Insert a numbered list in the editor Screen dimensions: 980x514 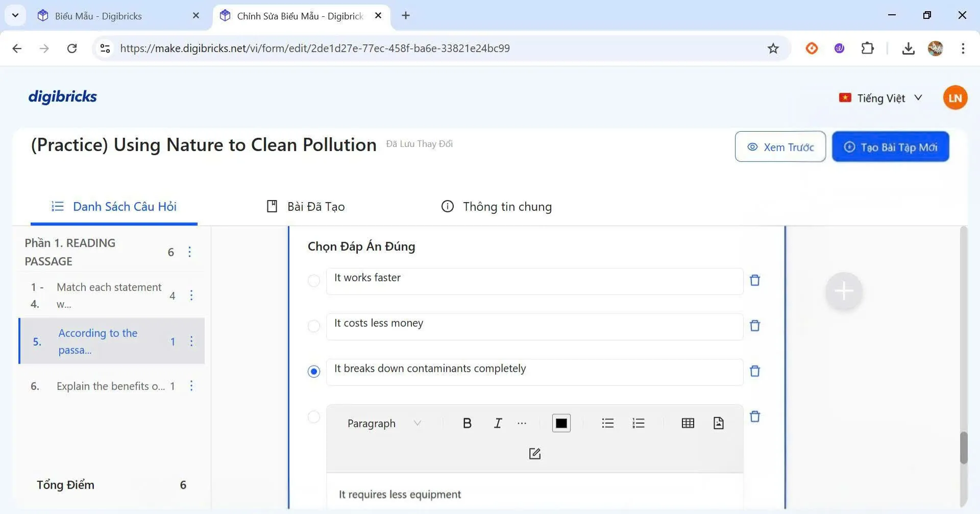click(638, 423)
